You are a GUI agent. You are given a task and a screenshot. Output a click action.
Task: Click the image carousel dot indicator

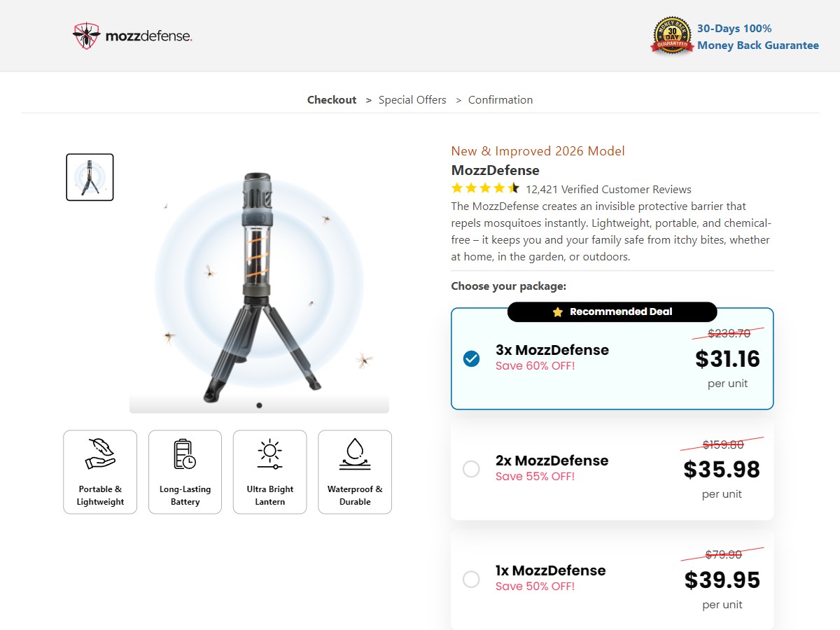coord(259,405)
